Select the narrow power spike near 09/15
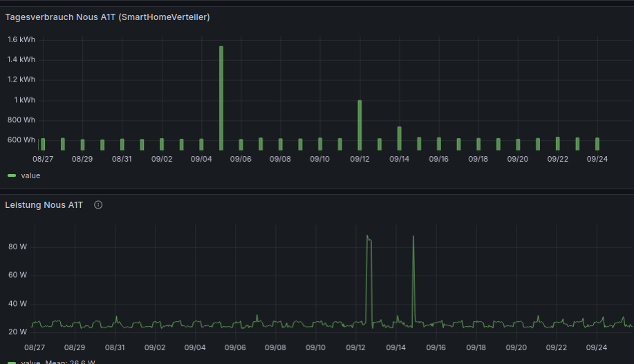Screen dimensions: 634x364 (413, 276)
